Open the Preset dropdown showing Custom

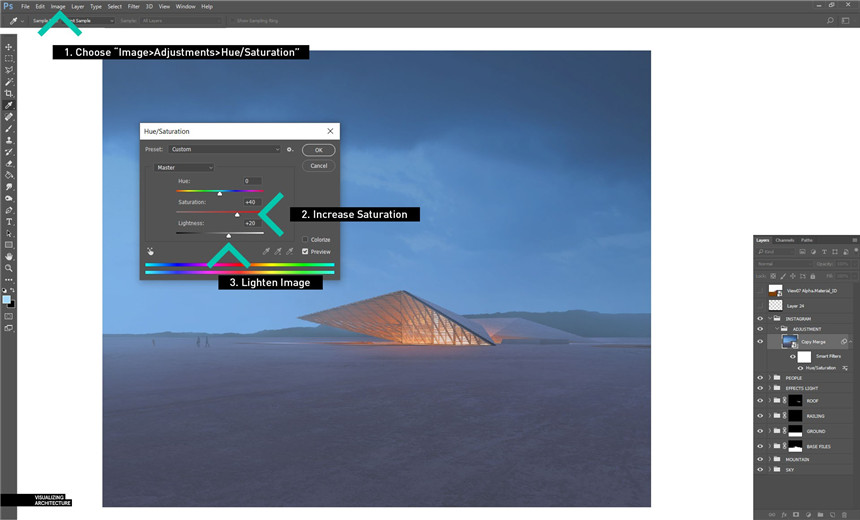(x=225, y=150)
